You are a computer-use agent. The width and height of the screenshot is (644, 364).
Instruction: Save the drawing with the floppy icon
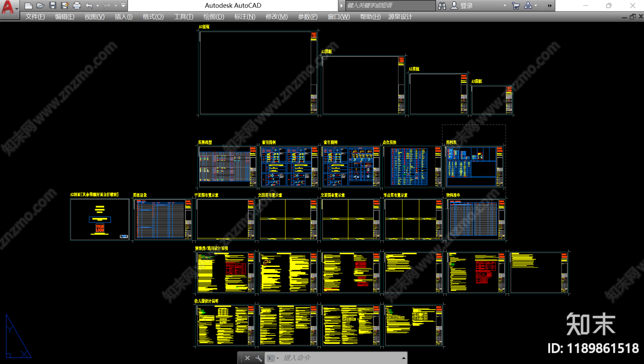[x=52, y=6]
